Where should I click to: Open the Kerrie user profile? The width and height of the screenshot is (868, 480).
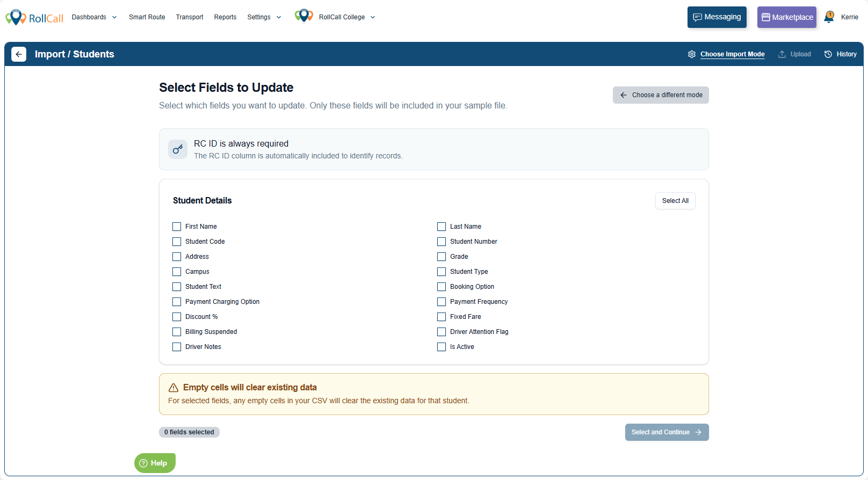point(849,17)
